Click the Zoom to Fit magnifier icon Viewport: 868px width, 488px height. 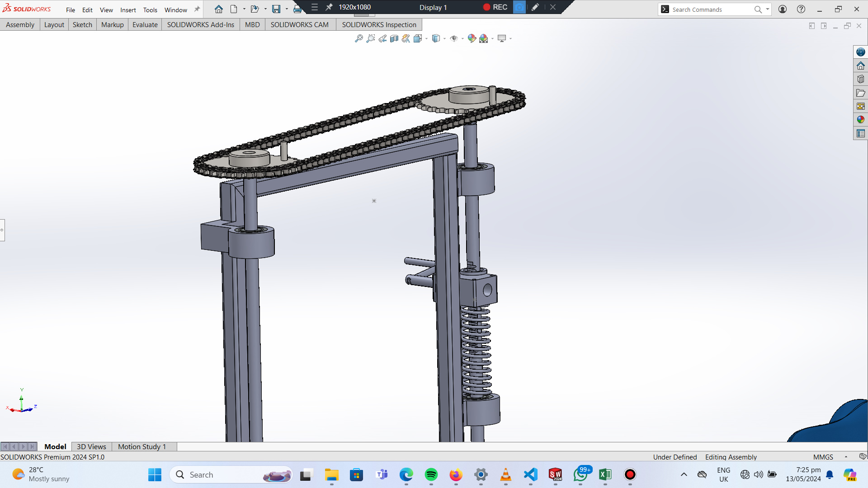[x=359, y=38]
